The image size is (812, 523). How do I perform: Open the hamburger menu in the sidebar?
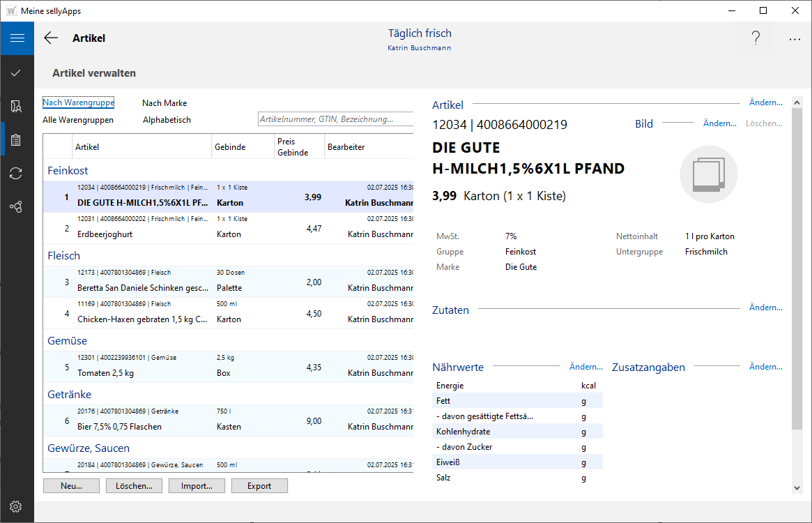[x=17, y=38]
